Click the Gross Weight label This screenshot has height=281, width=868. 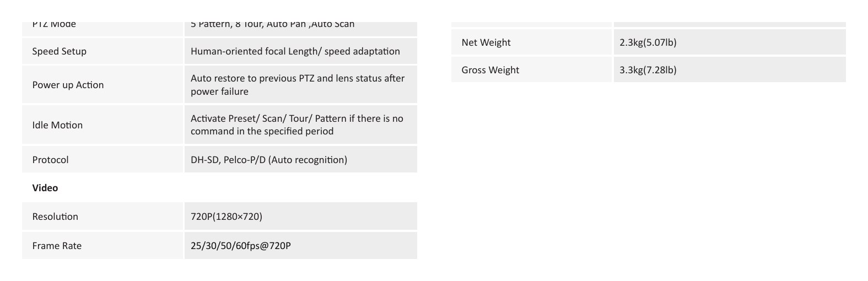tap(490, 70)
